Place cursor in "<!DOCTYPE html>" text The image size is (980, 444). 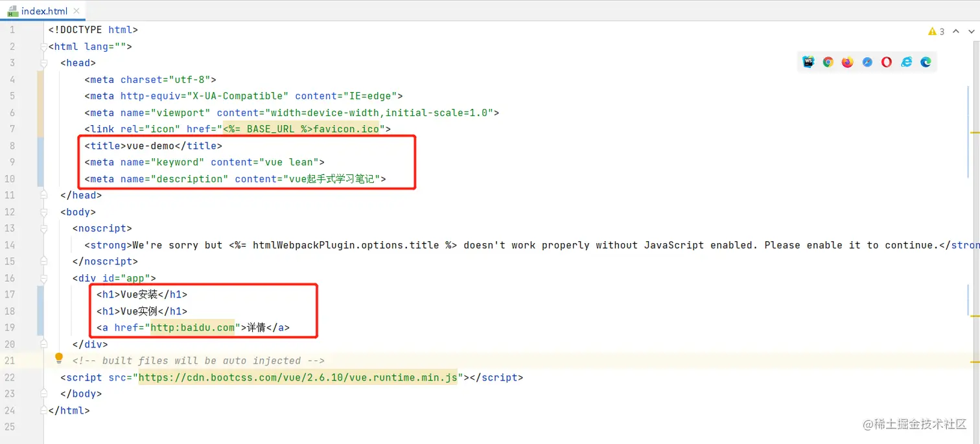[93, 30]
